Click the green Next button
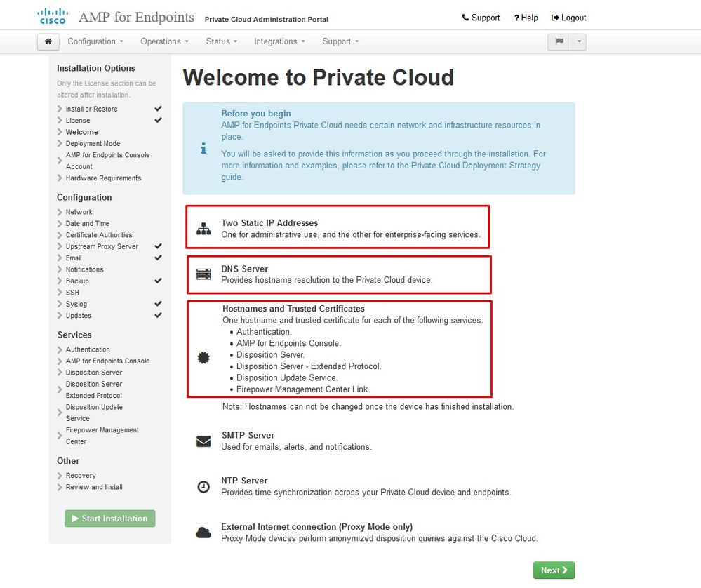 point(554,570)
